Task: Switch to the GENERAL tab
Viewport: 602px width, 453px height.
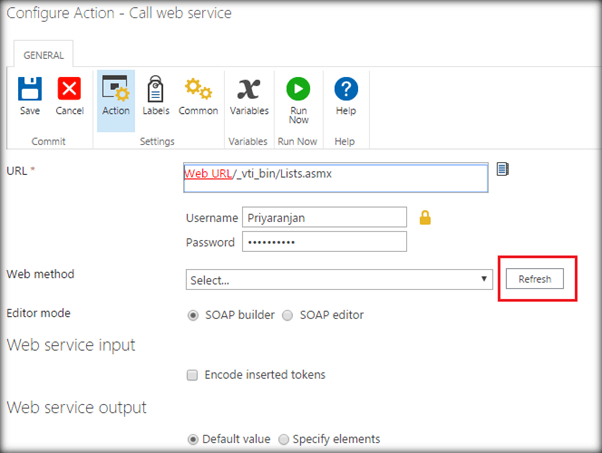Action: pyautogui.click(x=44, y=55)
